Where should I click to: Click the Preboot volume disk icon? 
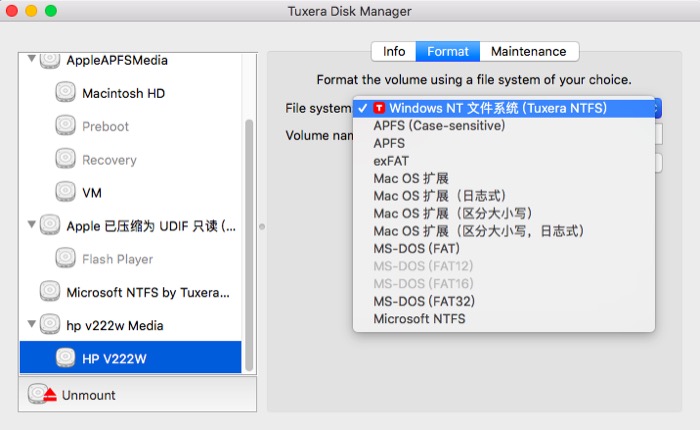(x=66, y=126)
